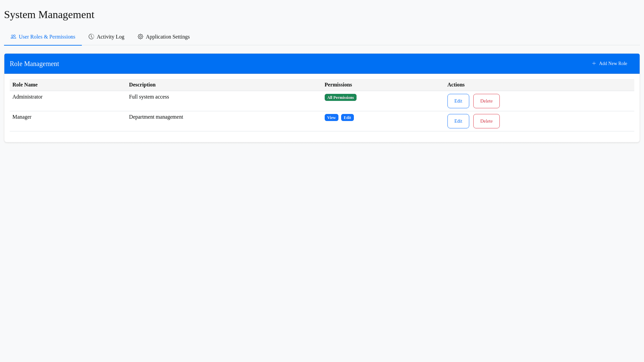
Task: Edit the Administrator role
Action: coord(458,101)
